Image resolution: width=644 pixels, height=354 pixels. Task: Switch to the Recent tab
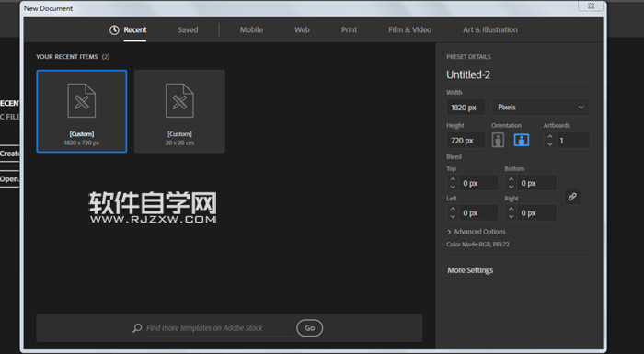pyautogui.click(x=134, y=29)
